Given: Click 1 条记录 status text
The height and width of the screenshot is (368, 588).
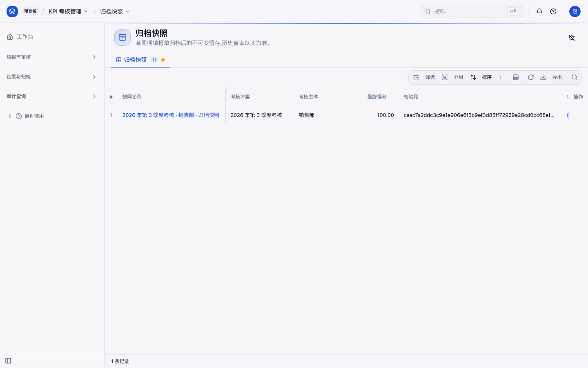Looking at the screenshot, I should (x=120, y=361).
